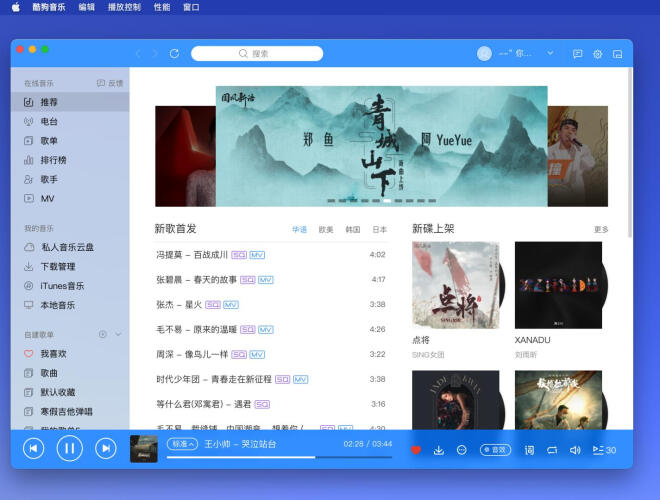Click the playback progress bar
Screen dimensions: 660x500
coord(279,457)
